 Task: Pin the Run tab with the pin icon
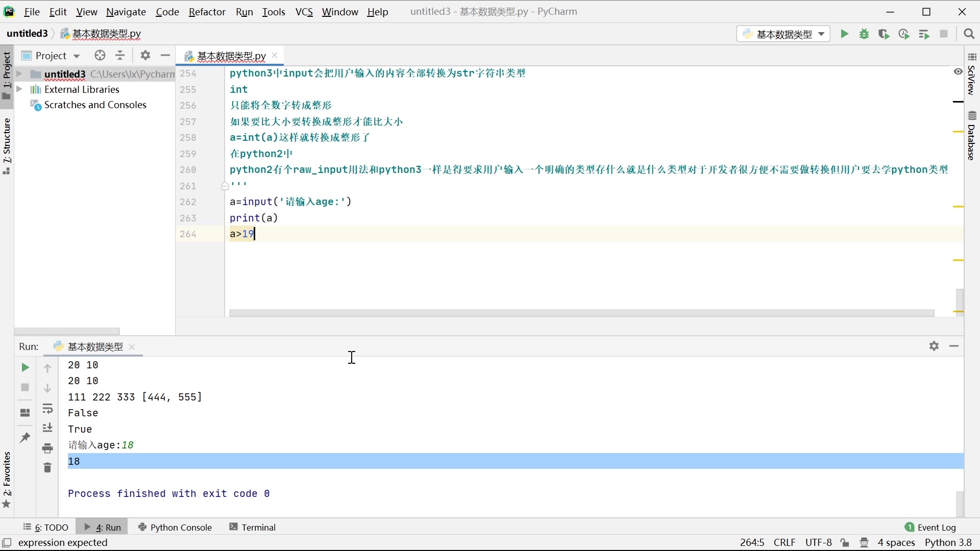click(x=24, y=438)
